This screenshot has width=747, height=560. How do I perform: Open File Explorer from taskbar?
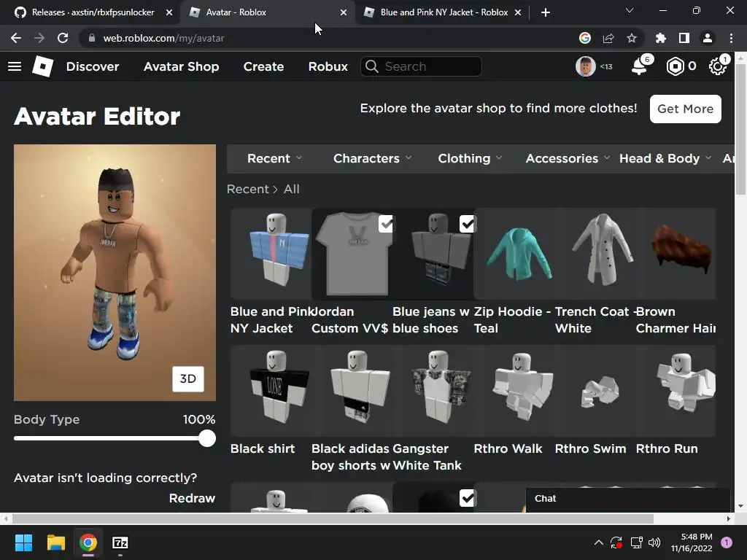coord(55,542)
